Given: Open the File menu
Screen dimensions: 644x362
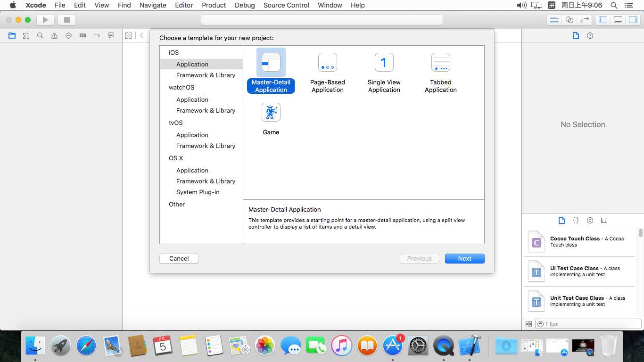Looking at the screenshot, I should coord(60,5).
